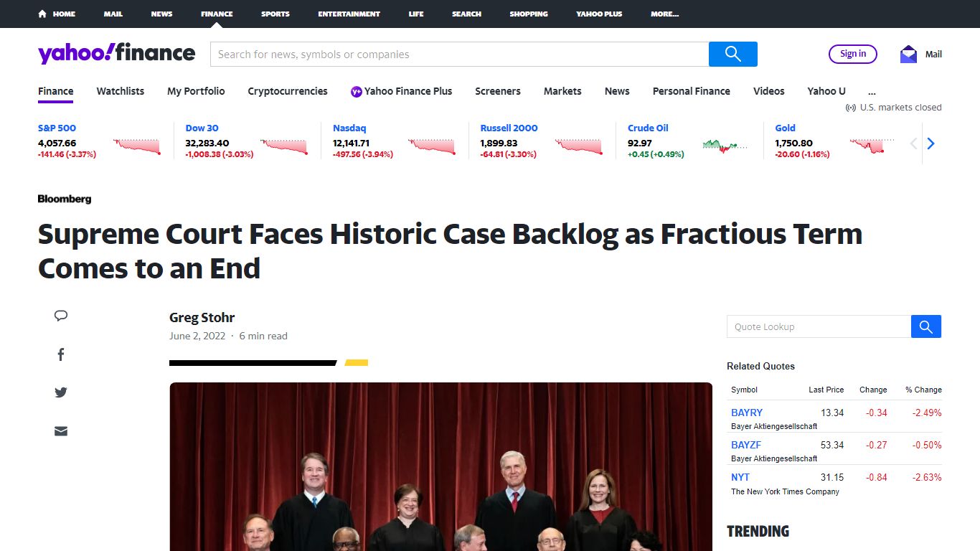Share article on Twitter icon
The image size is (980, 551).
tap(61, 392)
